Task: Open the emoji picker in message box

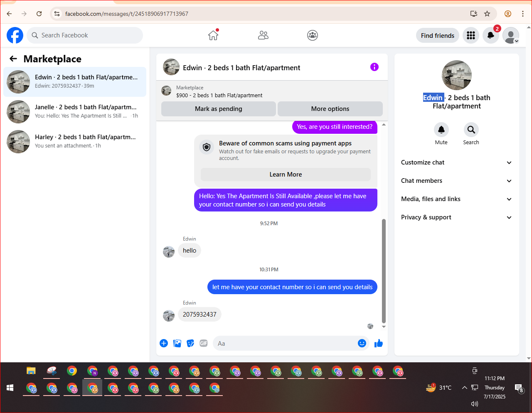Action: (362, 343)
